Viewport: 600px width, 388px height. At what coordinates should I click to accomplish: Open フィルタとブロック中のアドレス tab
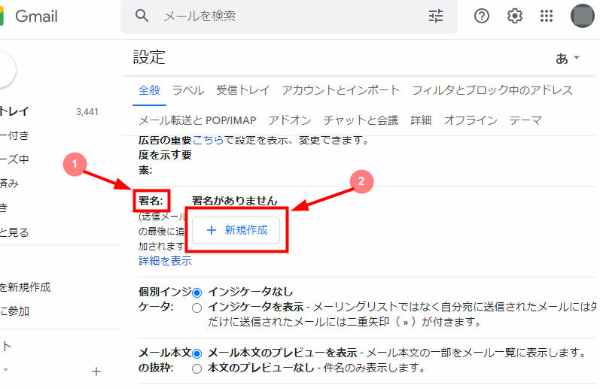click(492, 90)
